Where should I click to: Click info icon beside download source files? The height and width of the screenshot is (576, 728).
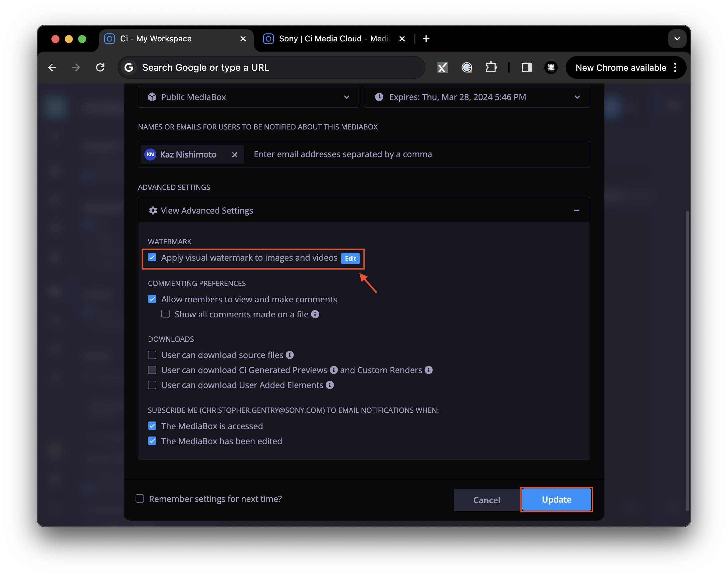pyautogui.click(x=290, y=355)
